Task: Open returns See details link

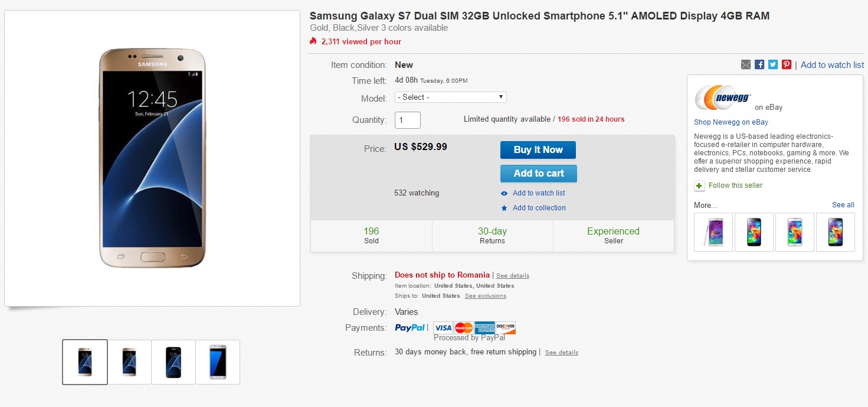Action: pos(561,353)
